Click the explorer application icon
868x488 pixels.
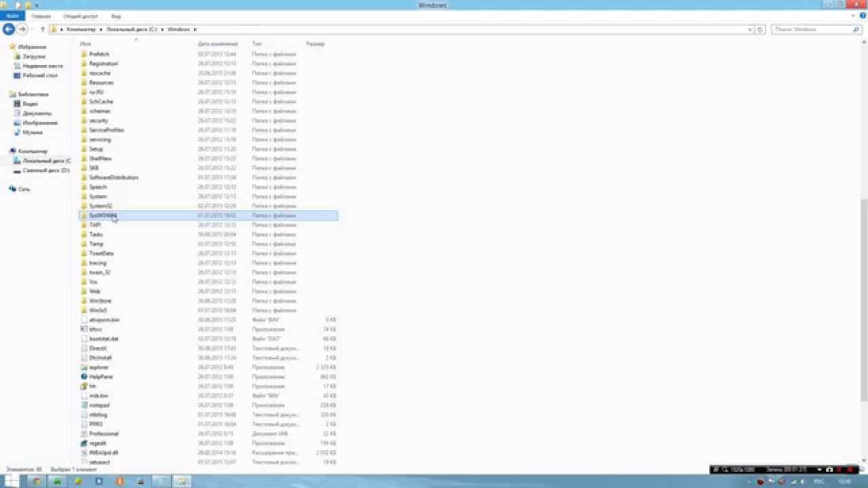click(84, 367)
